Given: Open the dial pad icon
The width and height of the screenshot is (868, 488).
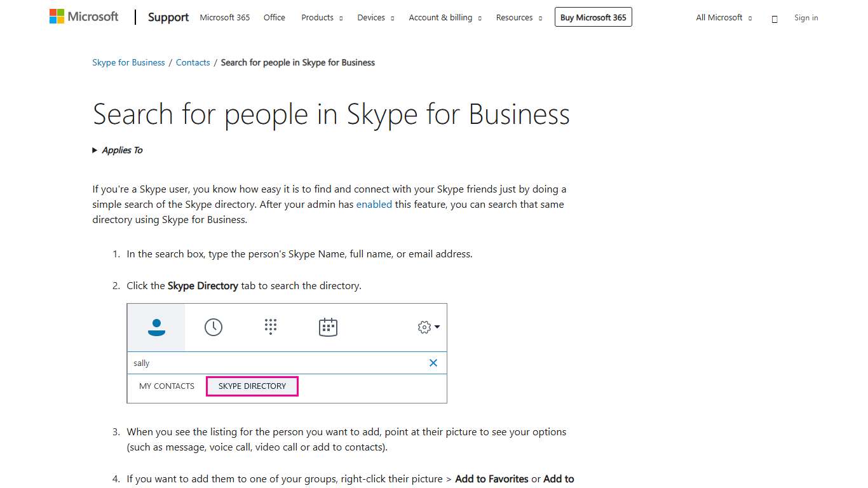Looking at the screenshot, I should point(270,327).
